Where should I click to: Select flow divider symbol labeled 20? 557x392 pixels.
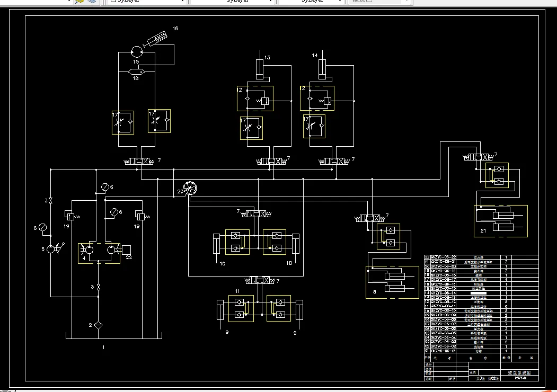pyautogui.click(x=190, y=188)
